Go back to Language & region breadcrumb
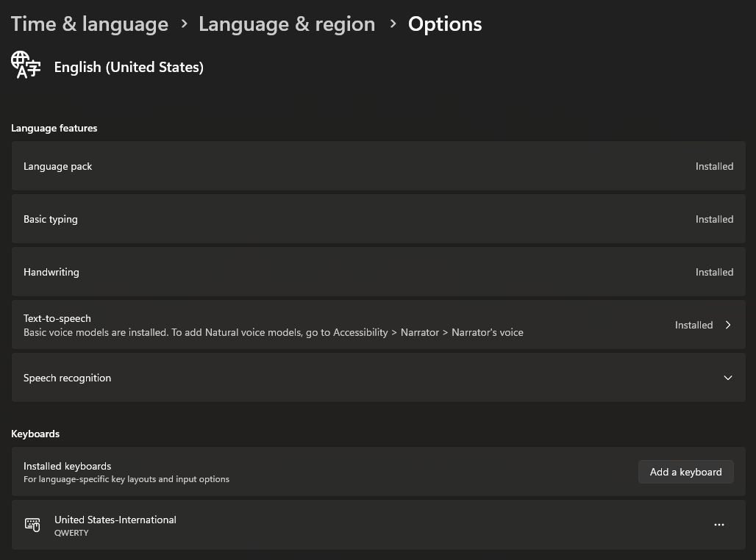Image resolution: width=756 pixels, height=560 pixels. click(287, 24)
